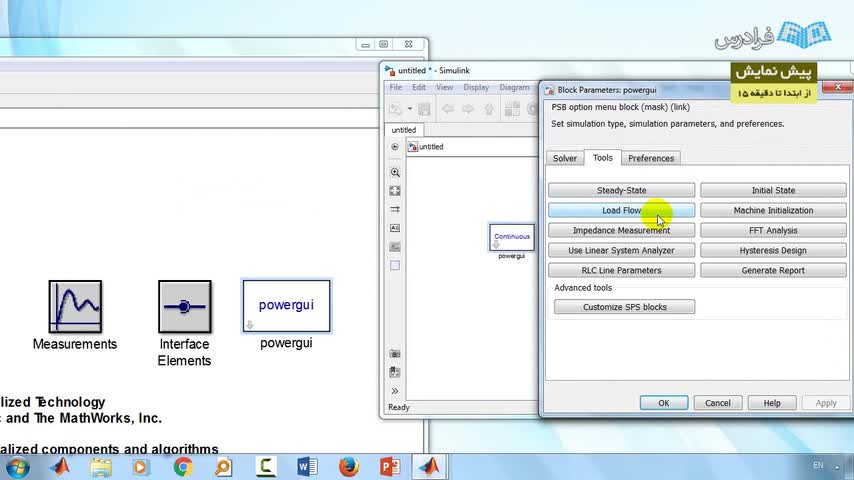Screen dimensions: 854x480
Task: Select the powergui block in the library window
Action: coord(286,306)
